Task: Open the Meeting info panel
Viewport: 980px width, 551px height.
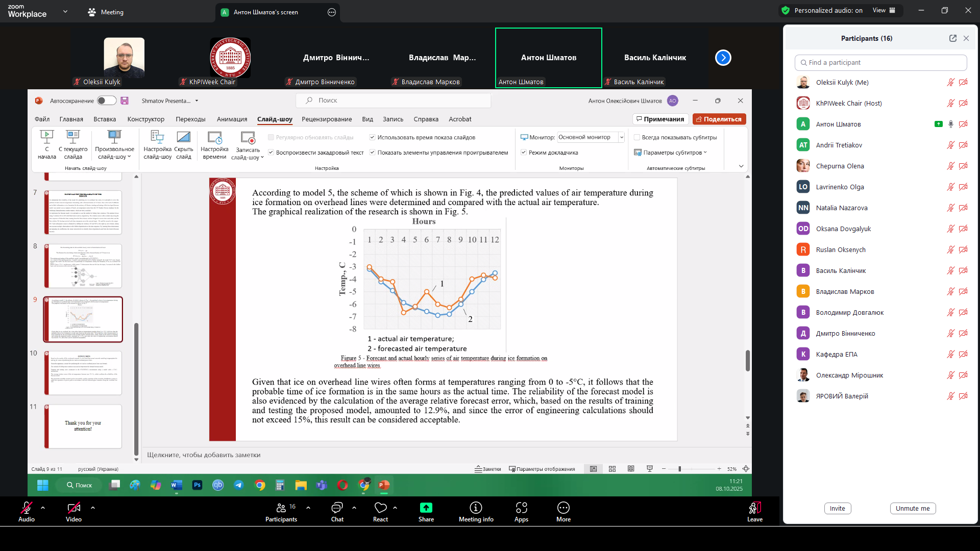Action: tap(476, 508)
